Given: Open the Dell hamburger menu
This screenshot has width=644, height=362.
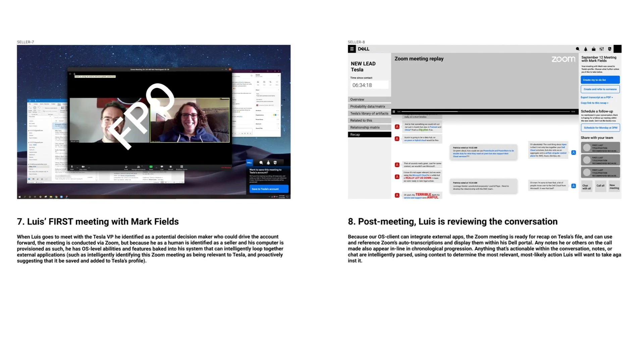Looking at the screenshot, I should [352, 49].
